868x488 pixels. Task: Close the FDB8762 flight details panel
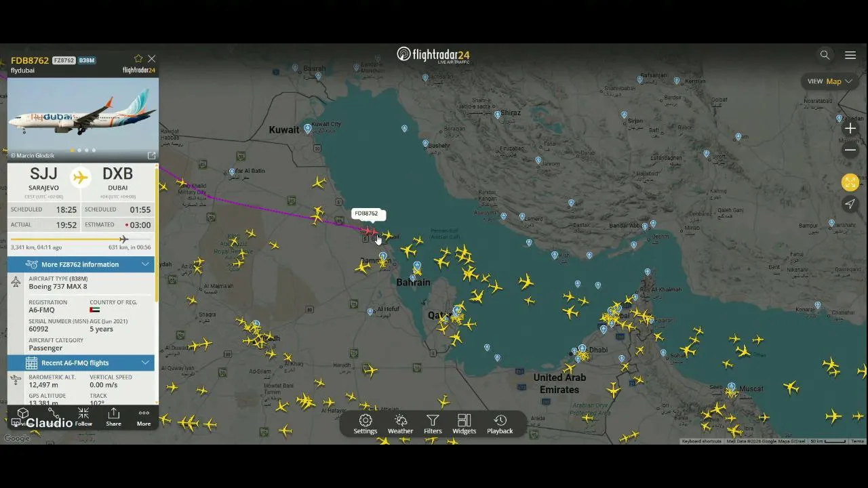coord(152,59)
